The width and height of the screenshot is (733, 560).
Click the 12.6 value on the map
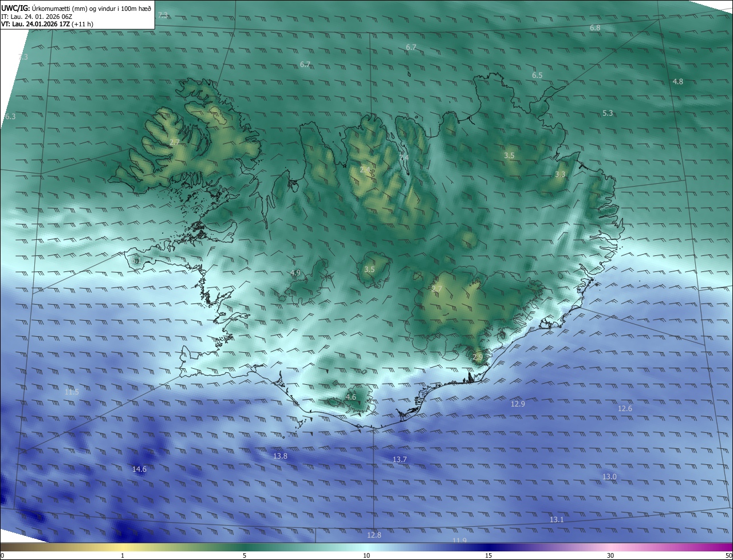tap(625, 408)
